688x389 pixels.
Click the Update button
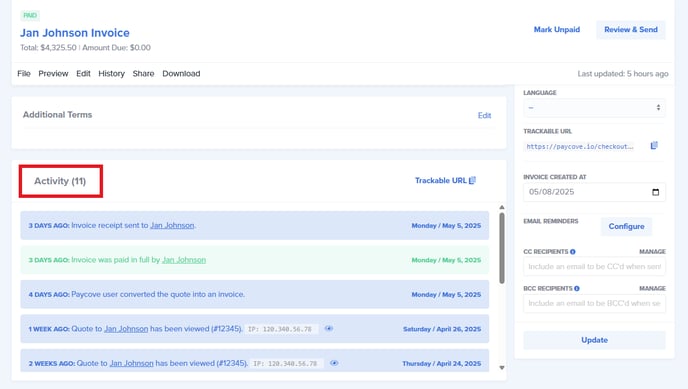point(594,340)
